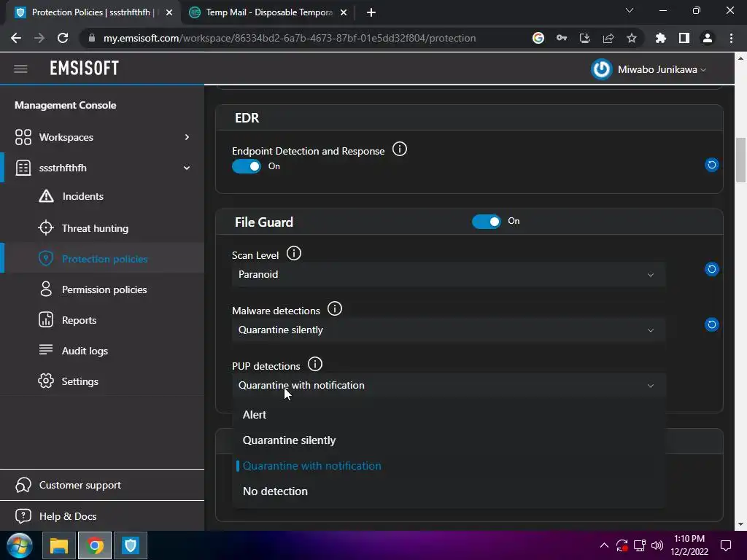This screenshot has height=560, width=747.
Task: Open a new browser tab
Action: (x=371, y=12)
